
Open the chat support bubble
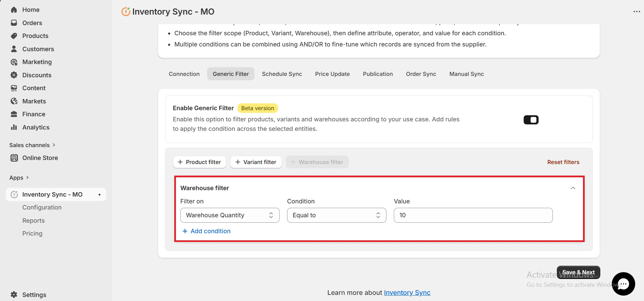(x=623, y=284)
